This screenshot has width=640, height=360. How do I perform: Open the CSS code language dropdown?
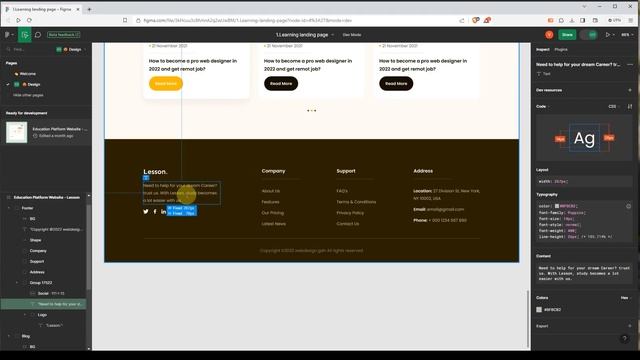point(613,107)
